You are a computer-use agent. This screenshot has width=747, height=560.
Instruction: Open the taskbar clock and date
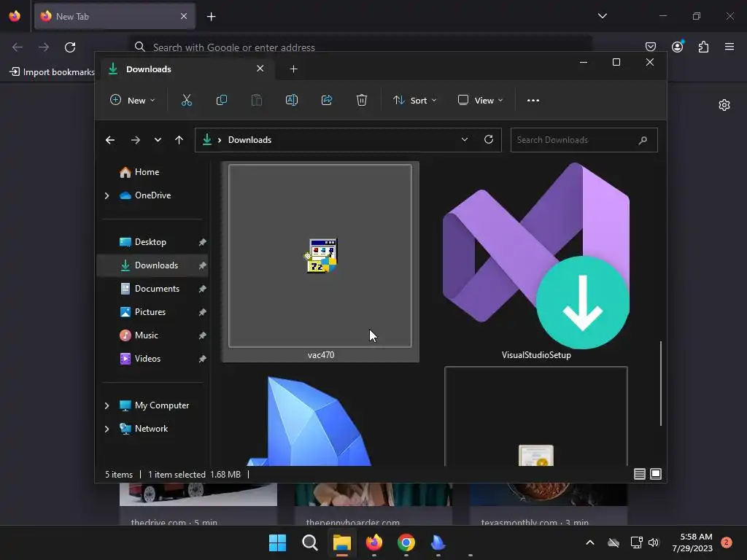692,542
